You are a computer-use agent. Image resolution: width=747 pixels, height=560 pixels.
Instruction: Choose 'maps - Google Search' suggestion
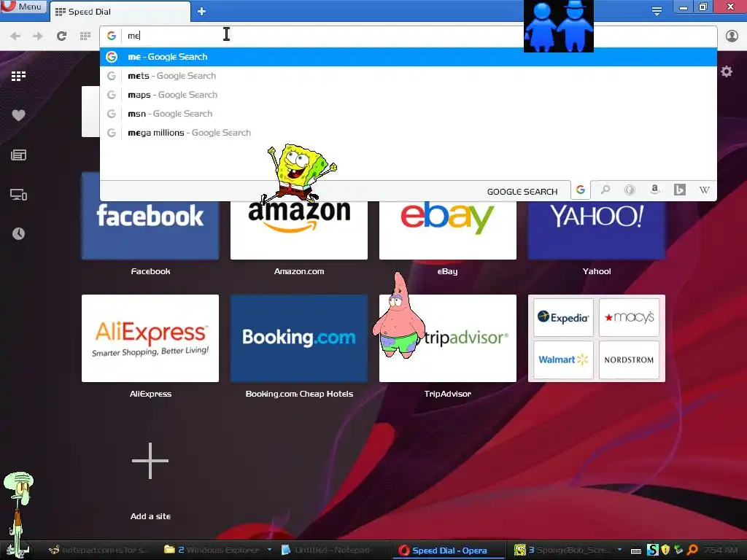pyautogui.click(x=409, y=95)
